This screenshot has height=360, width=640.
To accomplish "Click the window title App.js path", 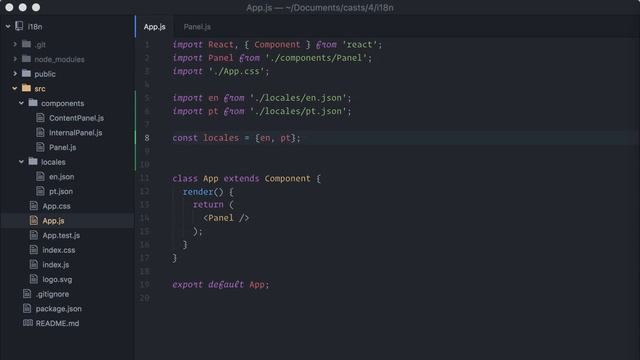I will (320, 7).
